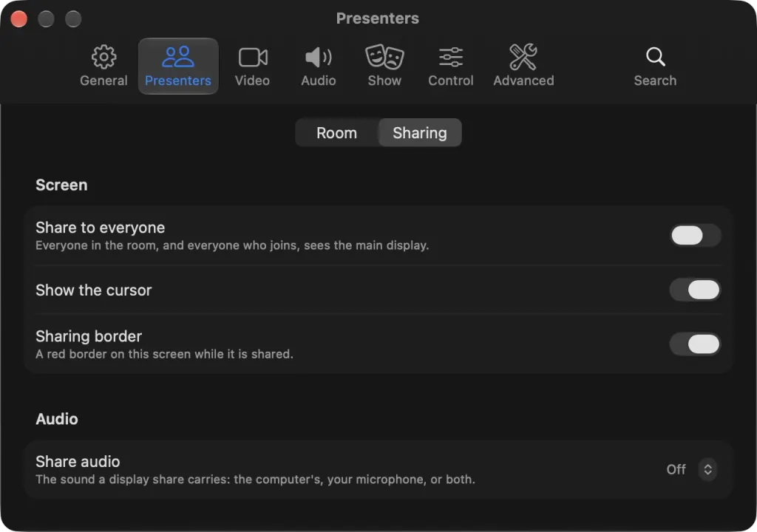Turn off Show the cursor switch
The height and width of the screenshot is (532, 757).
(x=695, y=290)
